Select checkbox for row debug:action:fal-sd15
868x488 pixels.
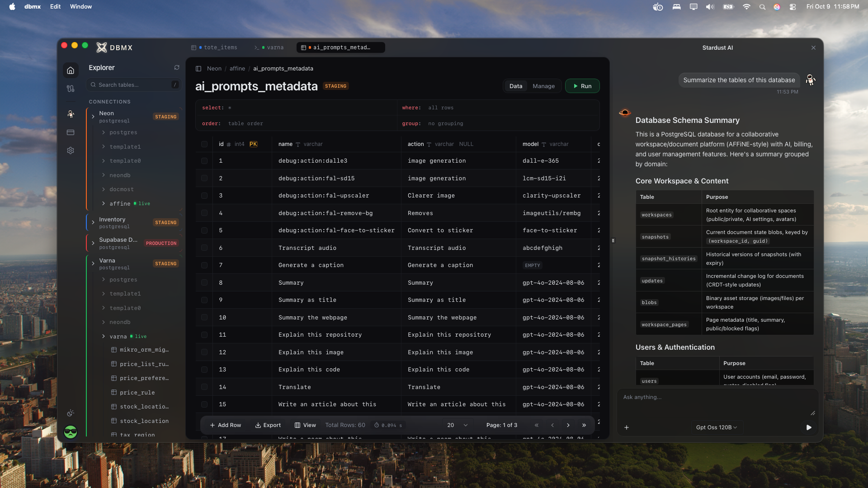pos(204,178)
